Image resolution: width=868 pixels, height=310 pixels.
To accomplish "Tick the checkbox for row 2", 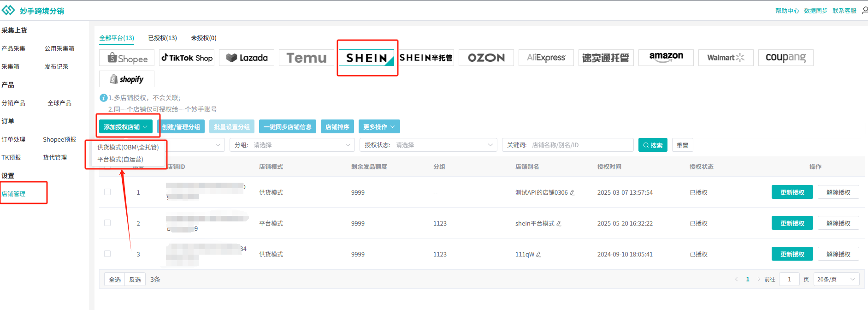I will tap(107, 223).
